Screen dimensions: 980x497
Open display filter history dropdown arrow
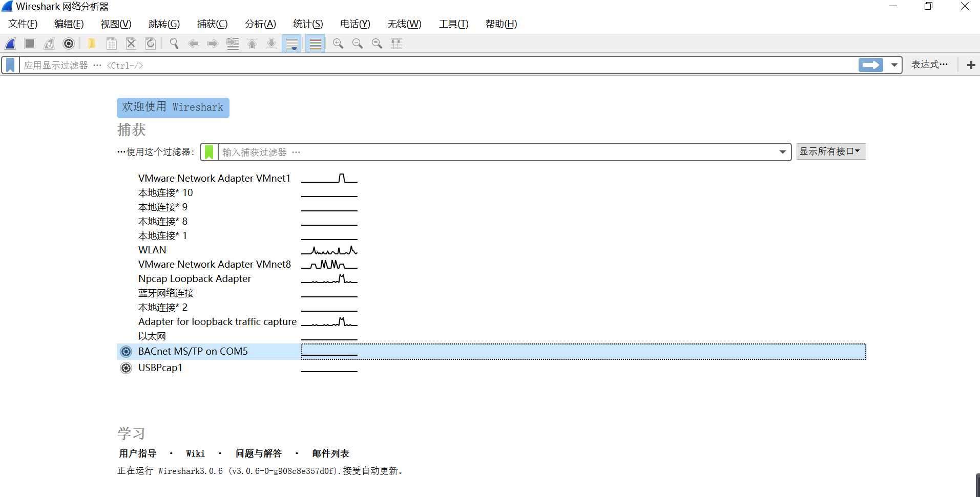(894, 65)
